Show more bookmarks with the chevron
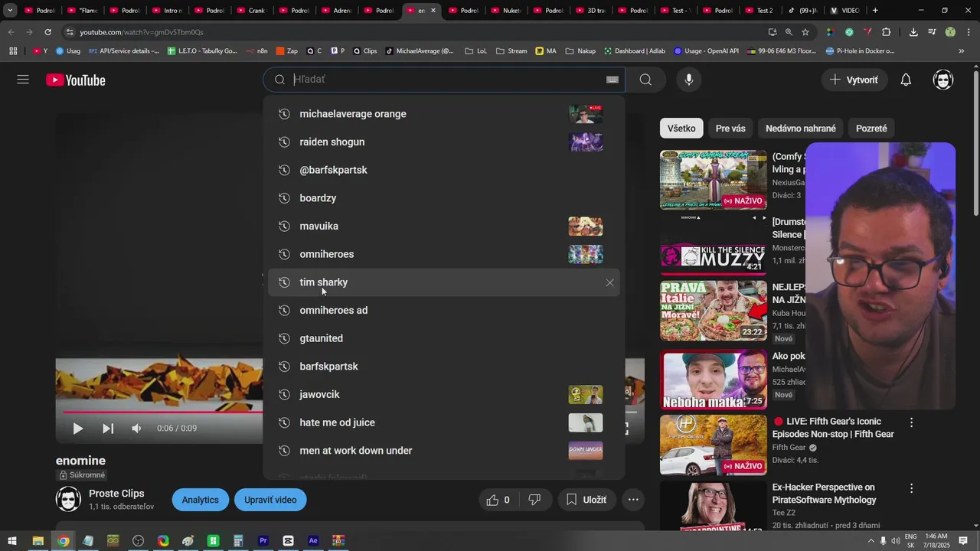This screenshot has width=980, height=551. pos(962,51)
